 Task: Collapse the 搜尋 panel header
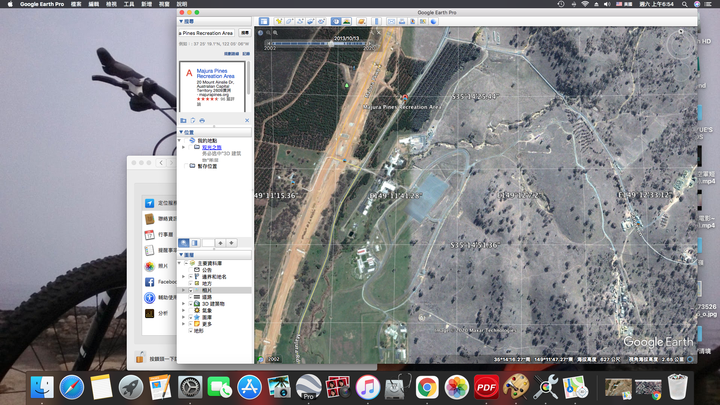183,20
